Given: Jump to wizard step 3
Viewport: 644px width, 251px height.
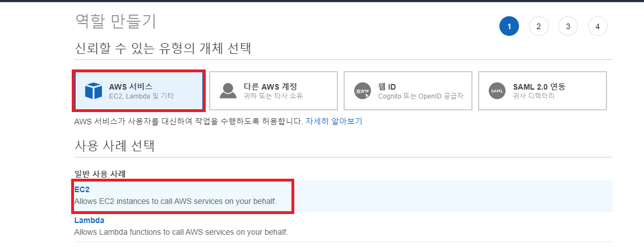Looking at the screenshot, I should 568,26.
